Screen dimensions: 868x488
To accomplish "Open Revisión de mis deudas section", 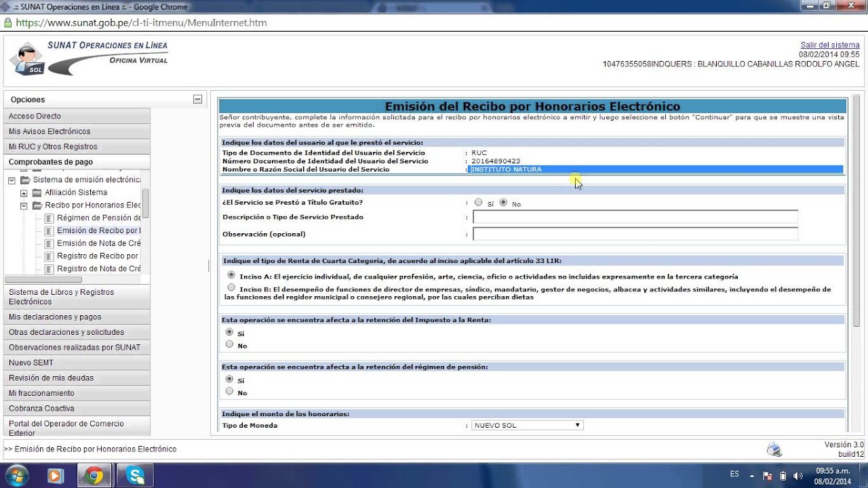I will coord(77,378).
